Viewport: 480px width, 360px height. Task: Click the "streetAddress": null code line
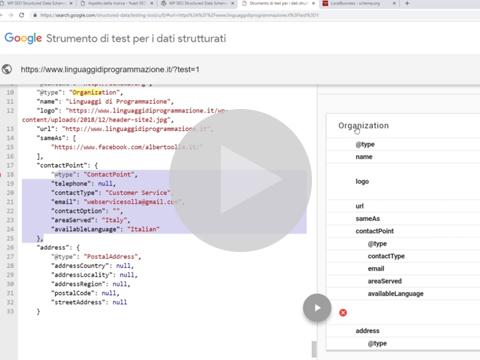[89, 302]
